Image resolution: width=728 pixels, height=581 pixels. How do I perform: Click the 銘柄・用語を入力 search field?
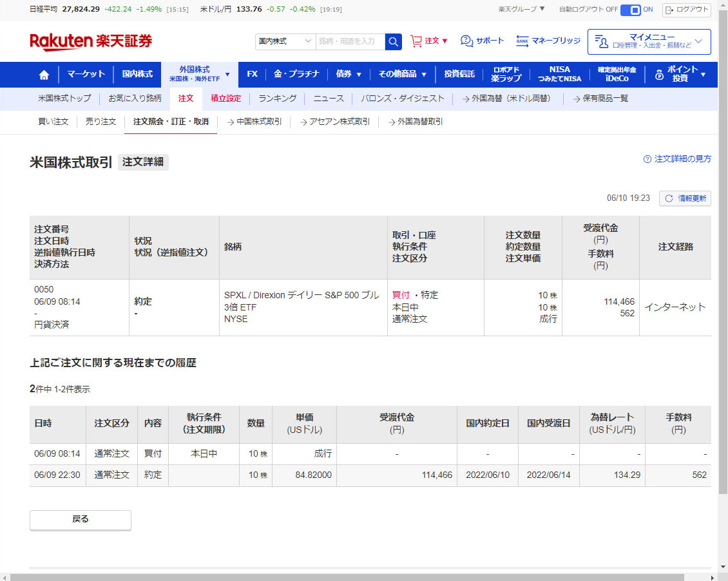tap(350, 41)
